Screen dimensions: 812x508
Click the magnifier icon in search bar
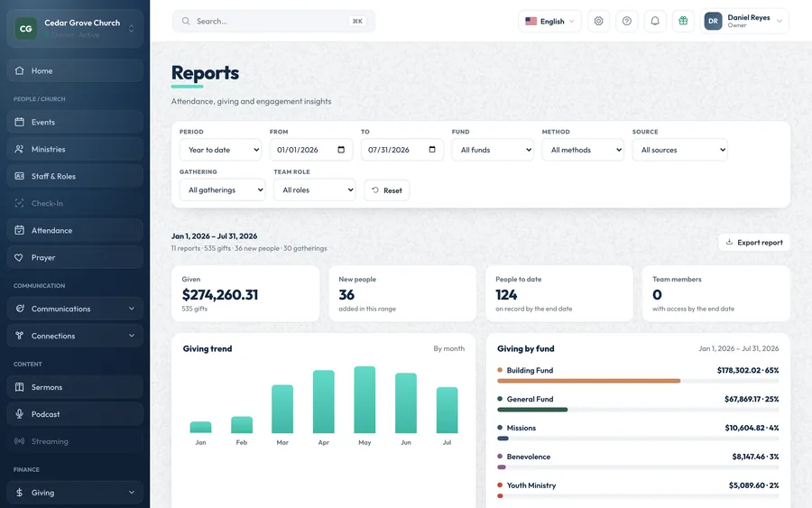tap(185, 22)
